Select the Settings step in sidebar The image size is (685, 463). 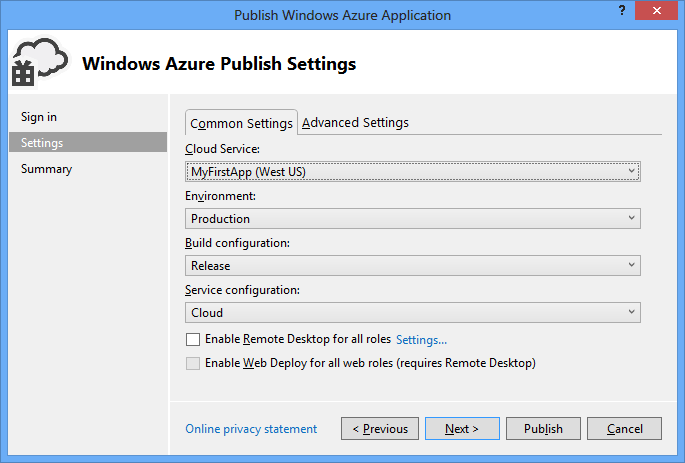click(x=42, y=143)
